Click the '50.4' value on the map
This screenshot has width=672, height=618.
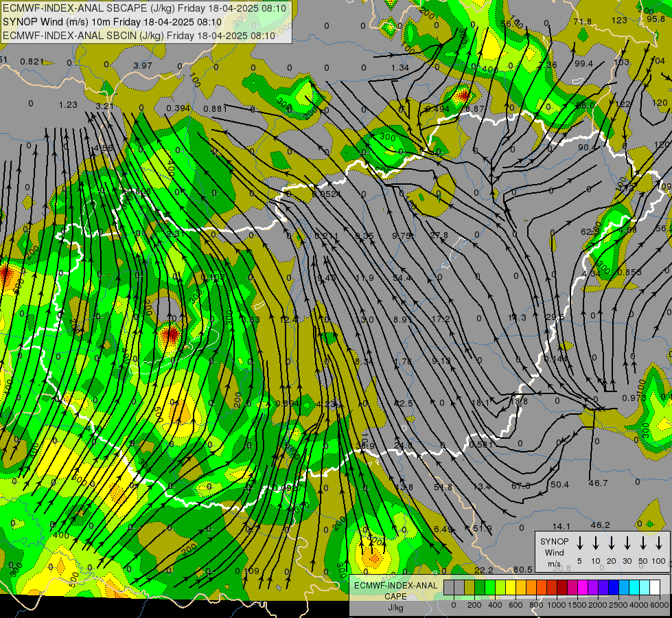(x=559, y=484)
